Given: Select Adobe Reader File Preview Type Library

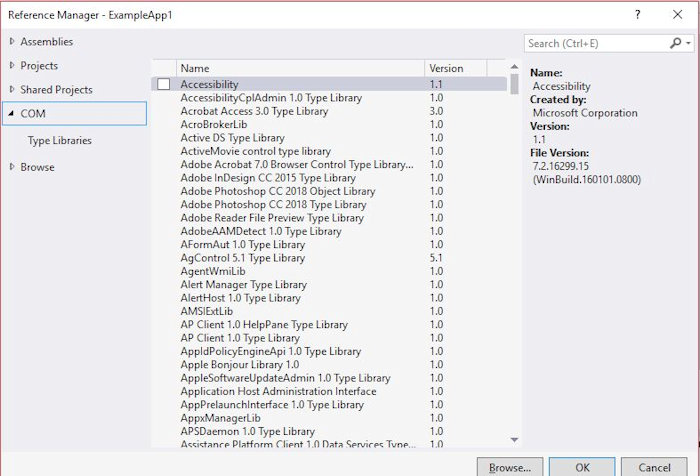Looking at the screenshot, I should coord(329,218).
